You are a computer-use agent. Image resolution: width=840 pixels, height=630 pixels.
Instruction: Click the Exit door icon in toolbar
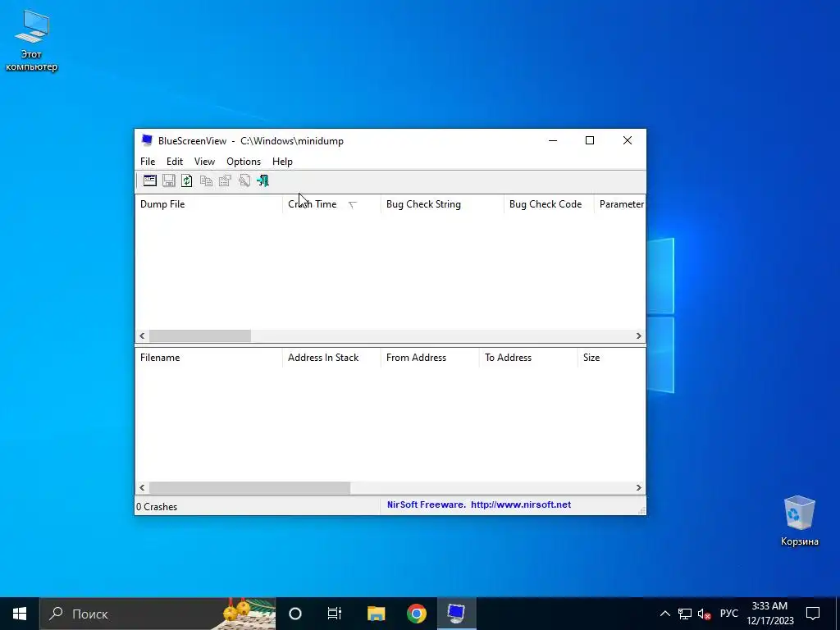click(x=263, y=180)
